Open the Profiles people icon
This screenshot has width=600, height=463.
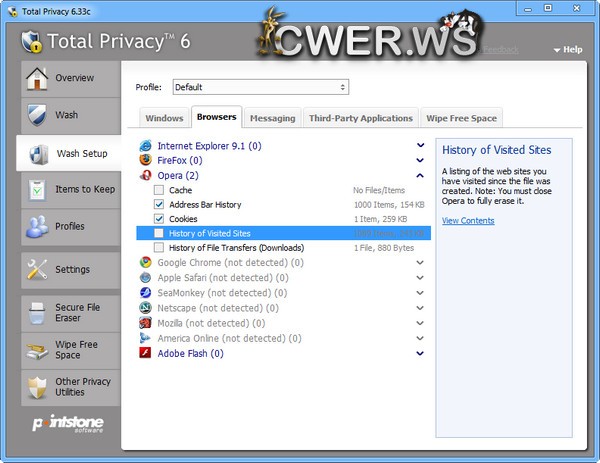tap(36, 226)
